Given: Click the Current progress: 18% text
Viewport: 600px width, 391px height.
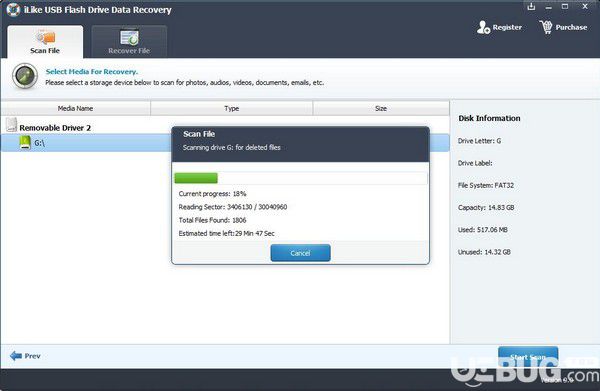Looking at the screenshot, I should point(212,194).
